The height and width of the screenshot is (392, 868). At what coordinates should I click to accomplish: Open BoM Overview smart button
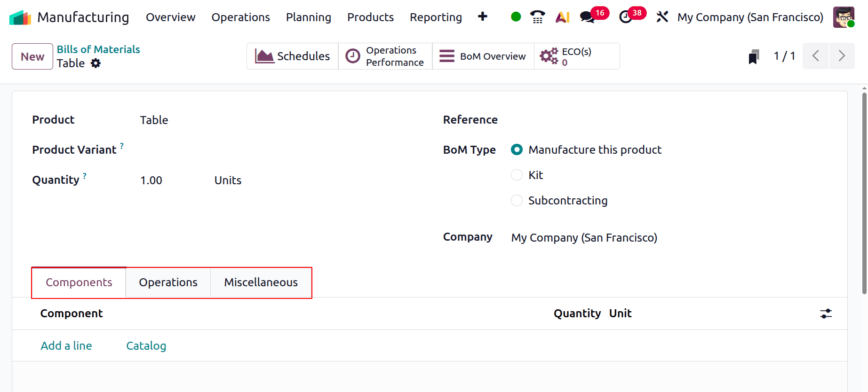coord(483,56)
